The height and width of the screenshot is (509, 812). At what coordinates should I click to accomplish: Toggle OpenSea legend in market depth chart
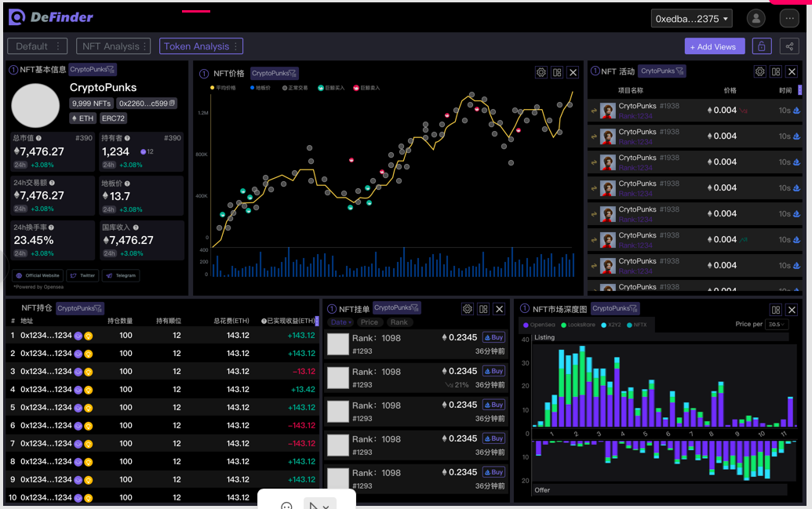point(539,325)
